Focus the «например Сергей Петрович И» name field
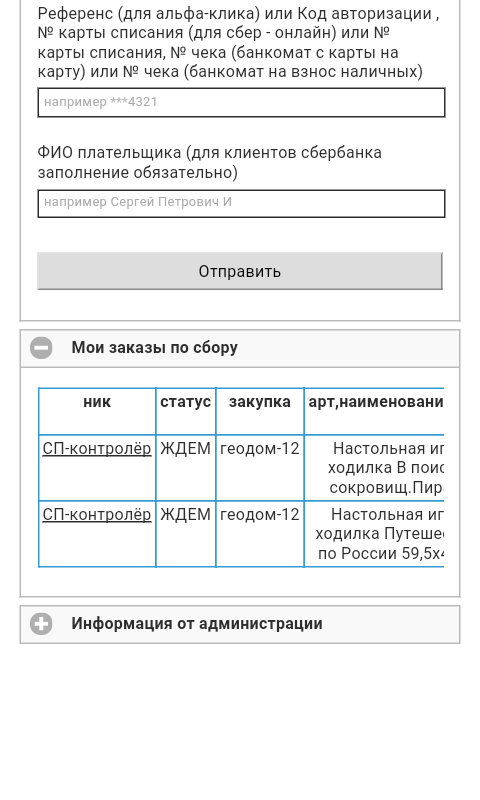The width and height of the screenshot is (480, 800). (x=241, y=204)
